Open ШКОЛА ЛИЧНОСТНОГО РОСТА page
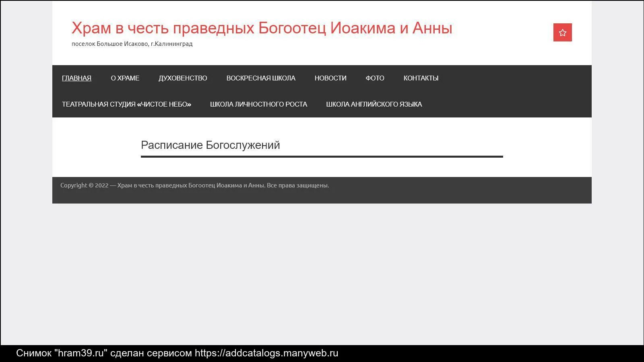This screenshot has height=362, width=644. point(259,104)
